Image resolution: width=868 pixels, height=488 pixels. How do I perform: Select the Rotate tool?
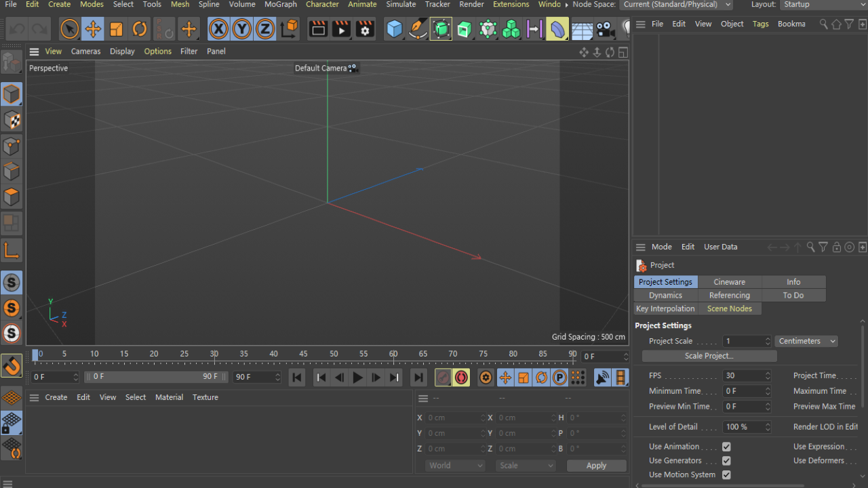click(140, 28)
